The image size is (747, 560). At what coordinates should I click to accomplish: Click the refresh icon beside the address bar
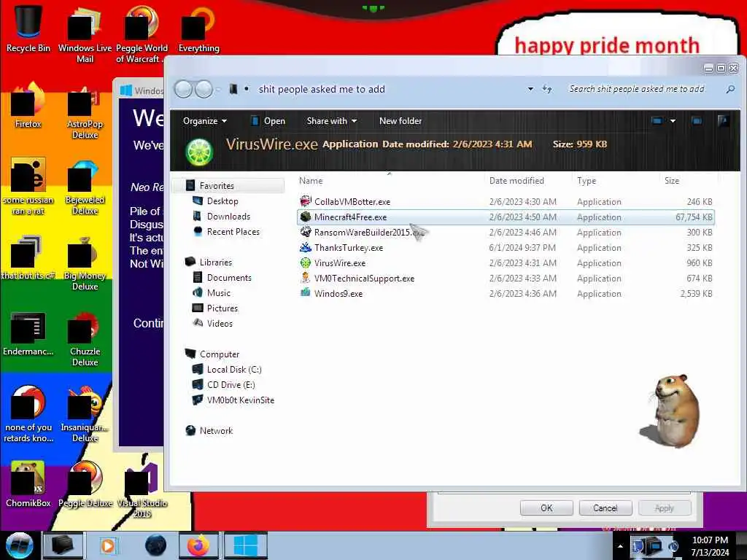pyautogui.click(x=547, y=89)
